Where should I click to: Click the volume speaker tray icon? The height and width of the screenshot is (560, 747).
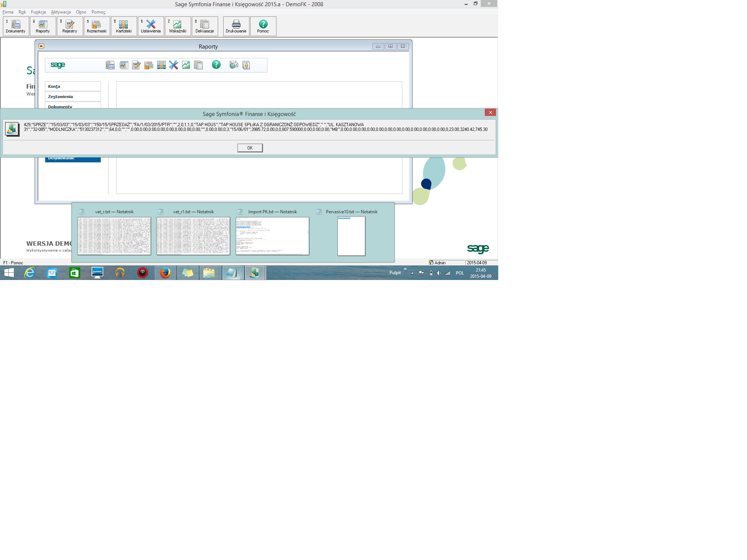coord(439,273)
